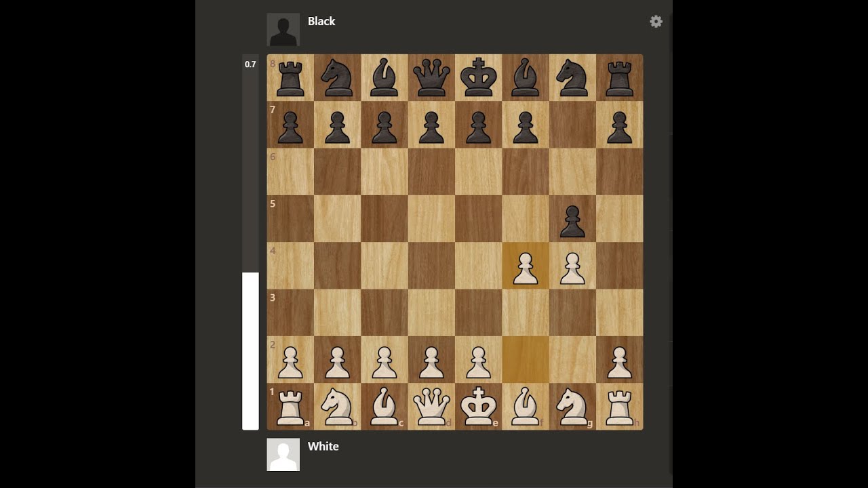Click the empty h5 square
868x488 pixels.
620,219
